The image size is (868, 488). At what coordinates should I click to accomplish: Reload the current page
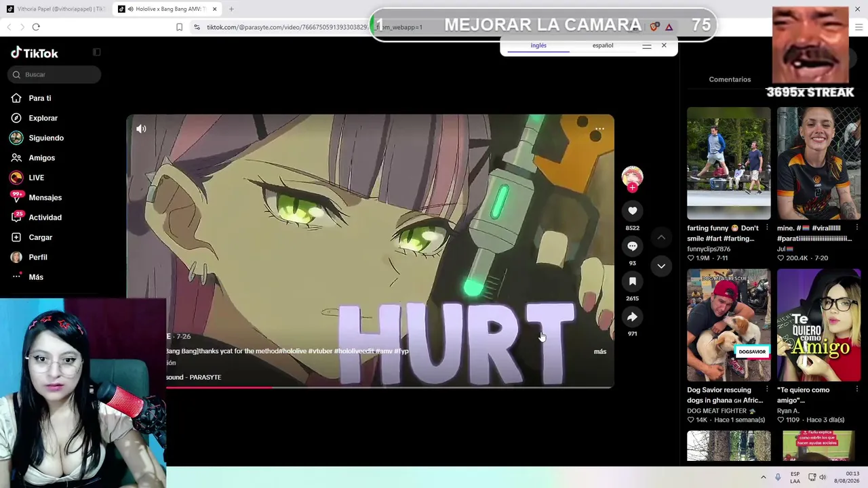36,27
